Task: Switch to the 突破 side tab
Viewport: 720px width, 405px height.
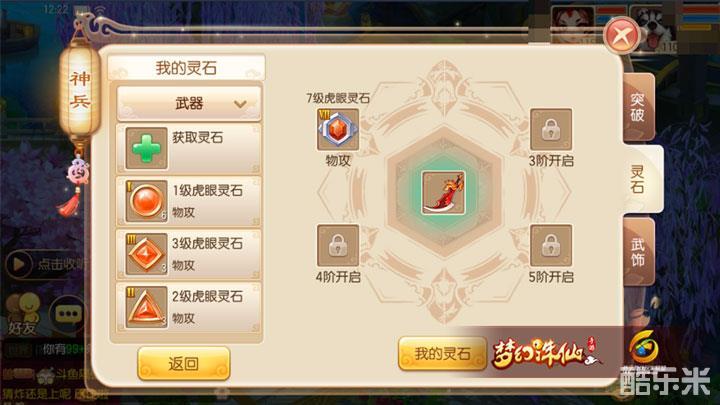Action: click(x=638, y=107)
